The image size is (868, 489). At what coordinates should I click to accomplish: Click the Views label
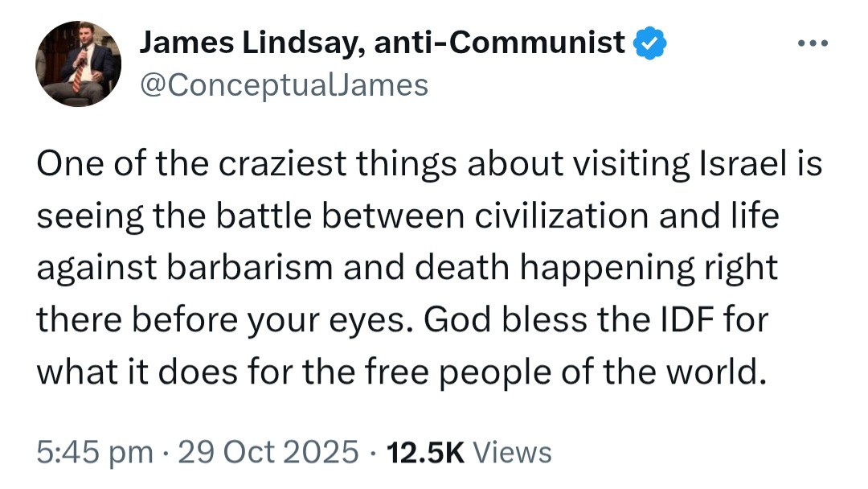(513, 452)
